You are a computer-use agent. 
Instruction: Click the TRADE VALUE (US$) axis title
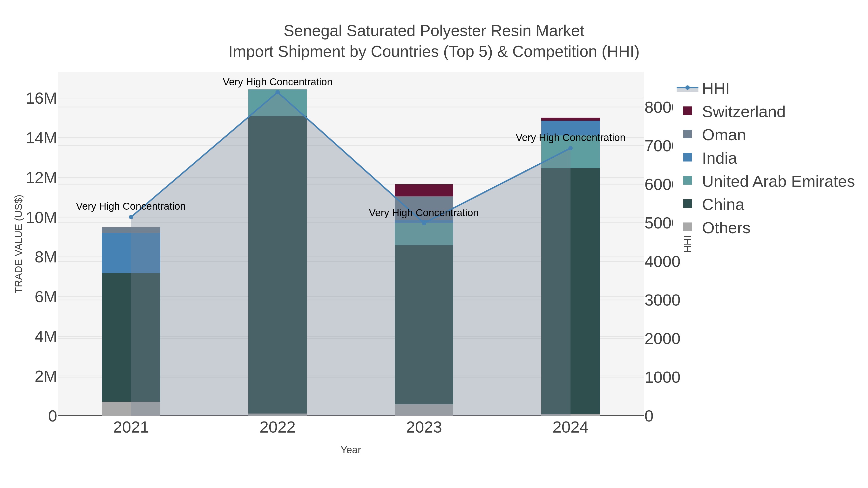[19, 244]
